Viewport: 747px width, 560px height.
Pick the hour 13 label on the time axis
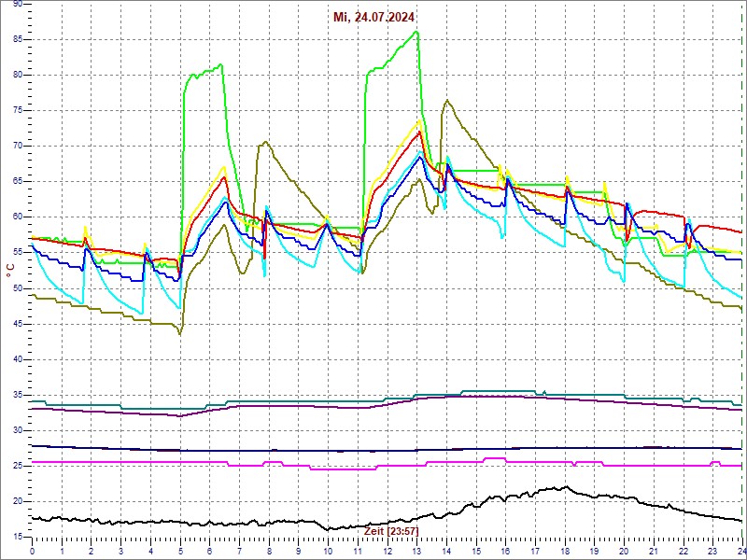(x=416, y=550)
